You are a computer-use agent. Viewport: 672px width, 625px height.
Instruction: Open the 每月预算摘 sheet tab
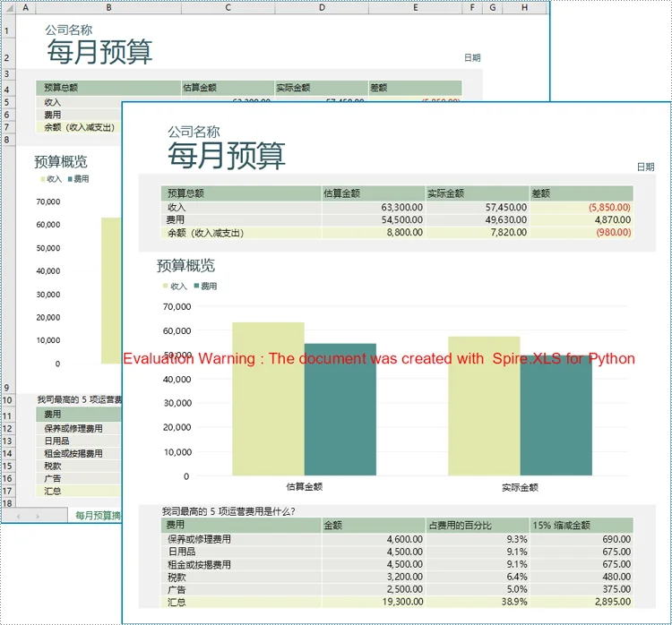click(x=98, y=516)
